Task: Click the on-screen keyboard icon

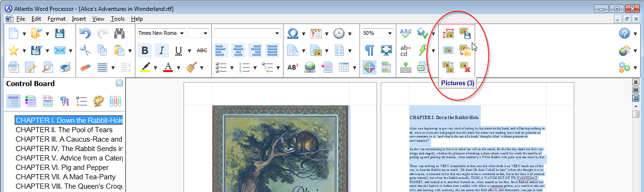Action: coord(406,67)
